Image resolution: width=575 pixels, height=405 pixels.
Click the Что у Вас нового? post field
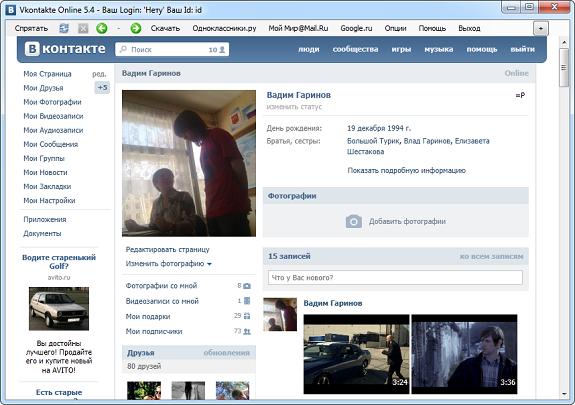point(395,278)
